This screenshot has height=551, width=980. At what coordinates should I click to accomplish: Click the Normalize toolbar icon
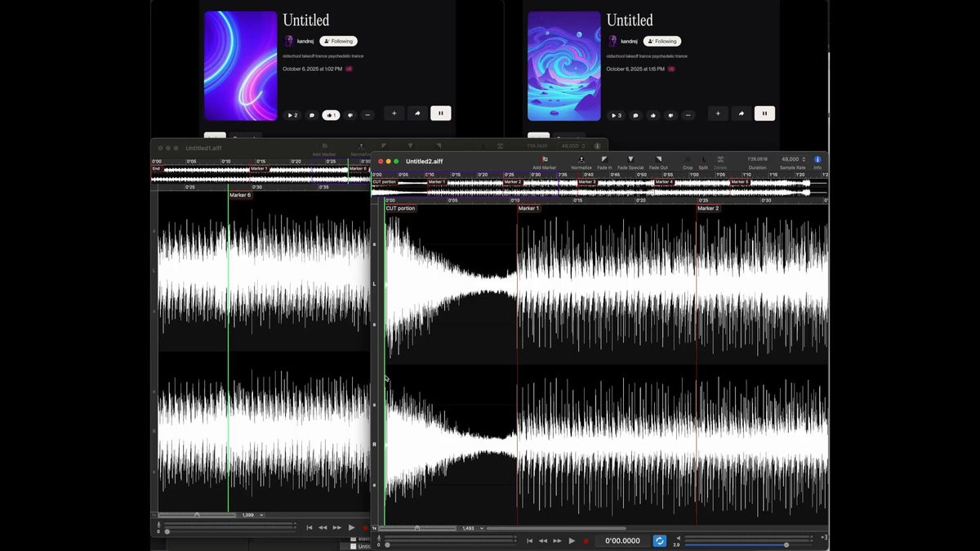pyautogui.click(x=581, y=159)
